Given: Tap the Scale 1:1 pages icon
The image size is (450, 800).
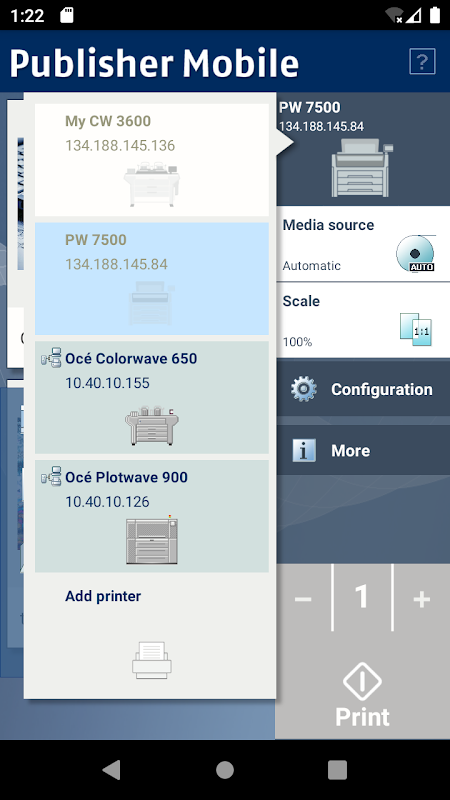Looking at the screenshot, I should tap(415, 330).
